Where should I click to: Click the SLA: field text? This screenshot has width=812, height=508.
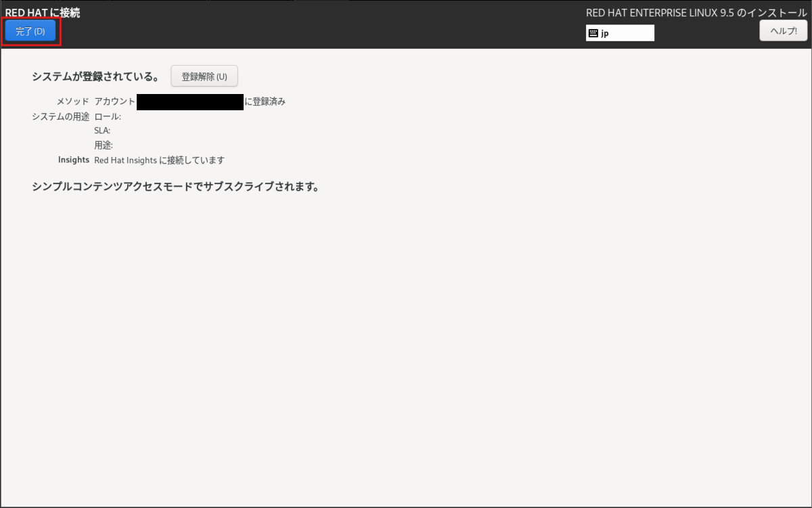click(x=102, y=131)
